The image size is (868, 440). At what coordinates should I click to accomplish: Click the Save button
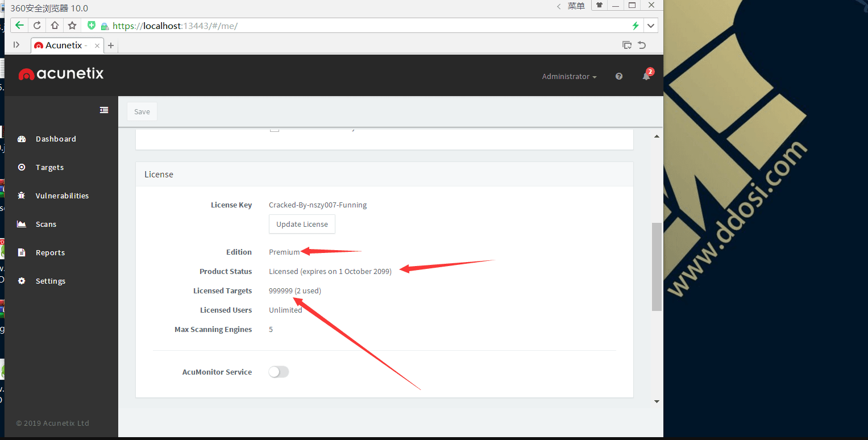point(142,111)
